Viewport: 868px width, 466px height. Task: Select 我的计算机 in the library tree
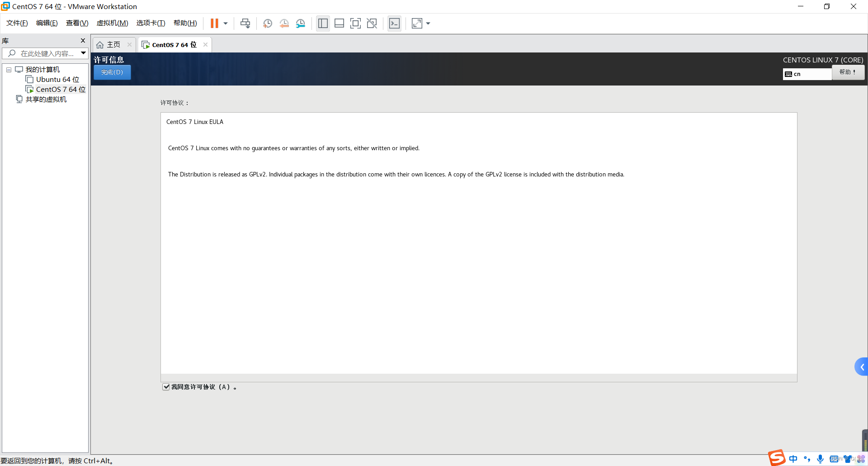[x=42, y=70]
